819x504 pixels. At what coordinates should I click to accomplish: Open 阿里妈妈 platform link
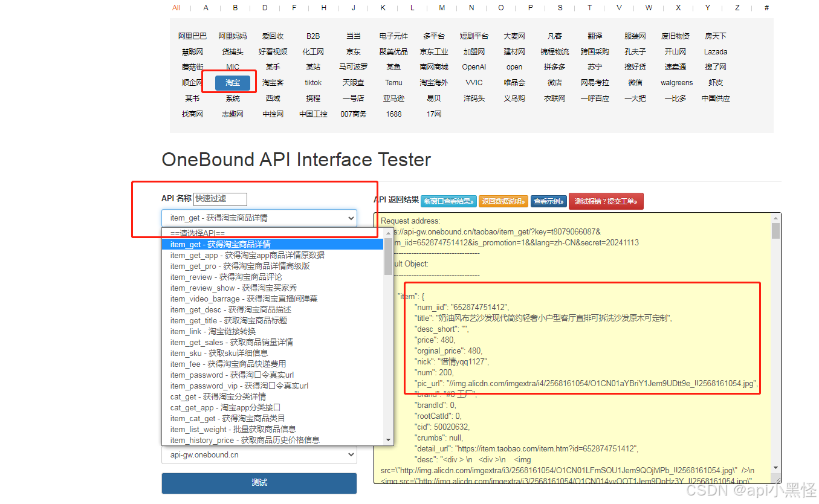[233, 36]
